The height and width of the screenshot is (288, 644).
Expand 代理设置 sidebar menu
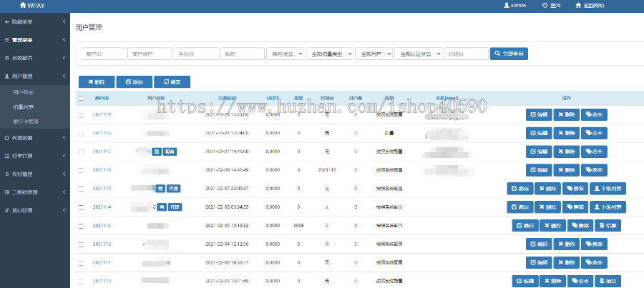tap(34, 138)
